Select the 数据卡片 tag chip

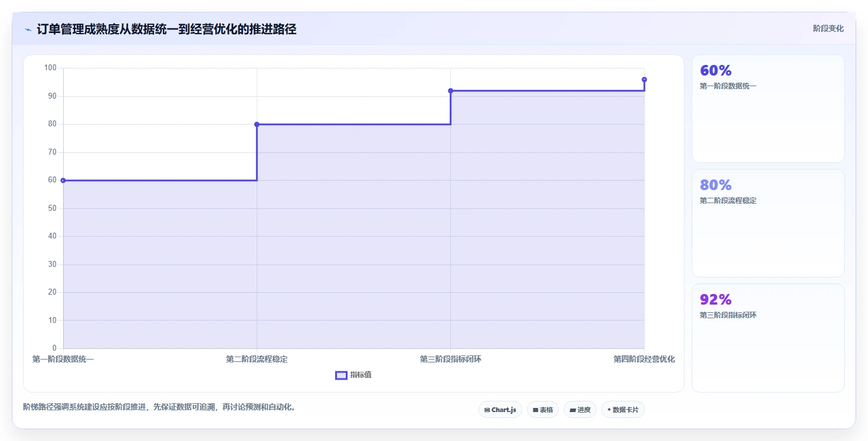[623, 409]
